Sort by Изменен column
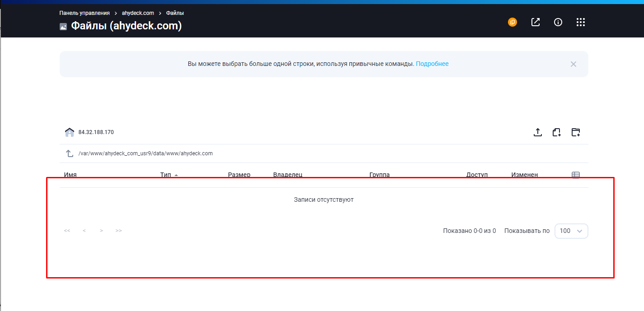644x311 pixels. click(525, 175)
